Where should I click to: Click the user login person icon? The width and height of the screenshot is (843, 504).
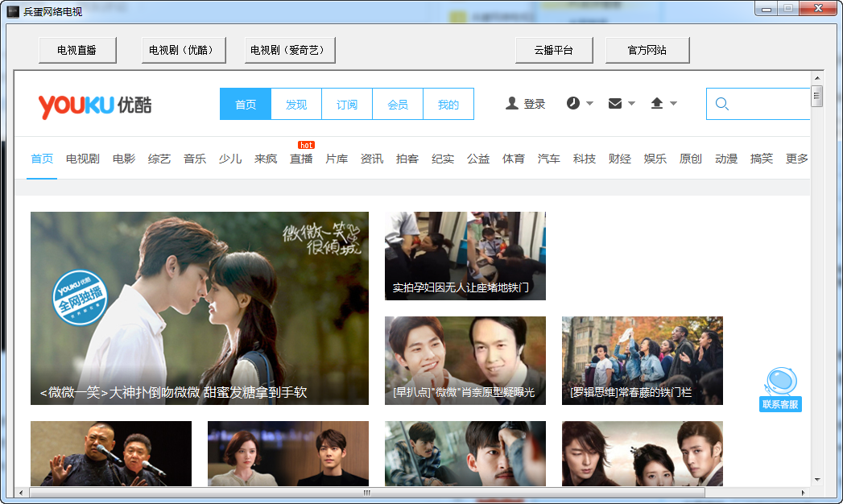pos(512,103)
